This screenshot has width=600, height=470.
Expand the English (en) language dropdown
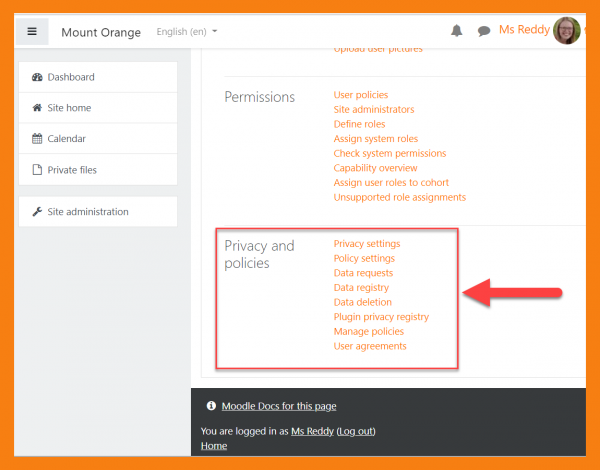pos(187,32)
